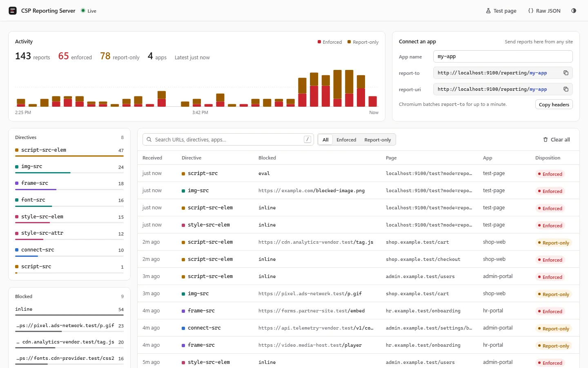Click the shop.example.test/checkout page cell
Screen dimensions: 588x368
point(423,259)
